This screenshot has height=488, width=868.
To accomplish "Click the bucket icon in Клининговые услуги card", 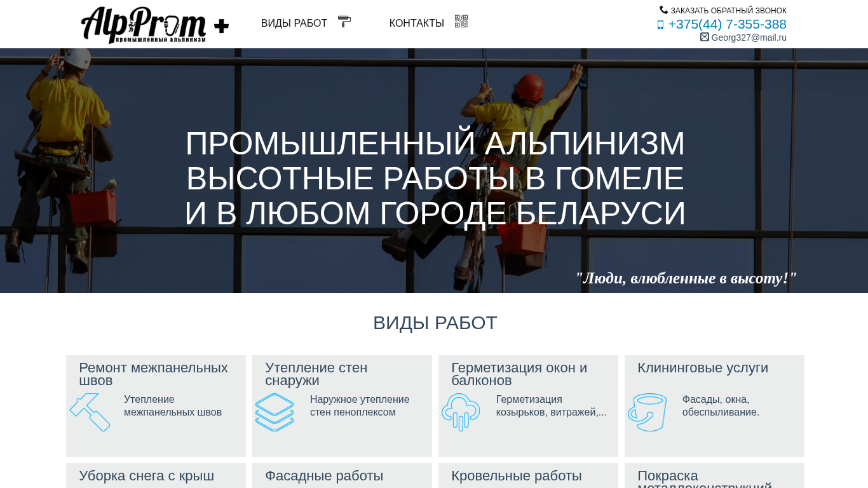I will pos(648,412).
